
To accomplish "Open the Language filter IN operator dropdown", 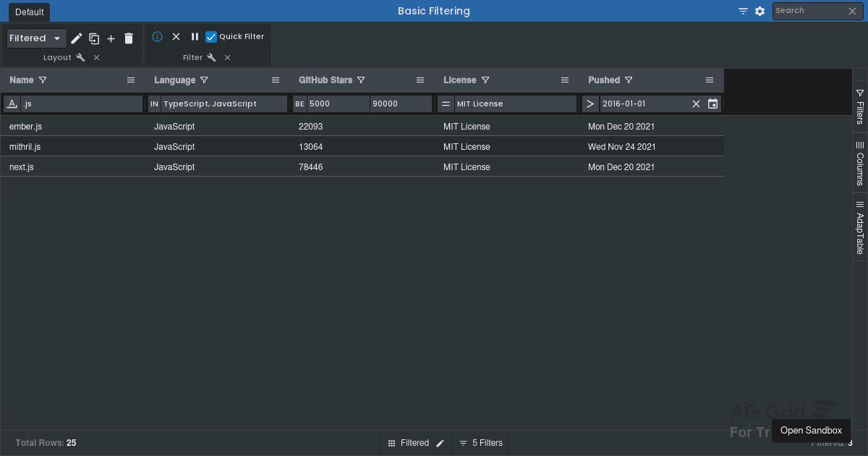I will [154, 104].
